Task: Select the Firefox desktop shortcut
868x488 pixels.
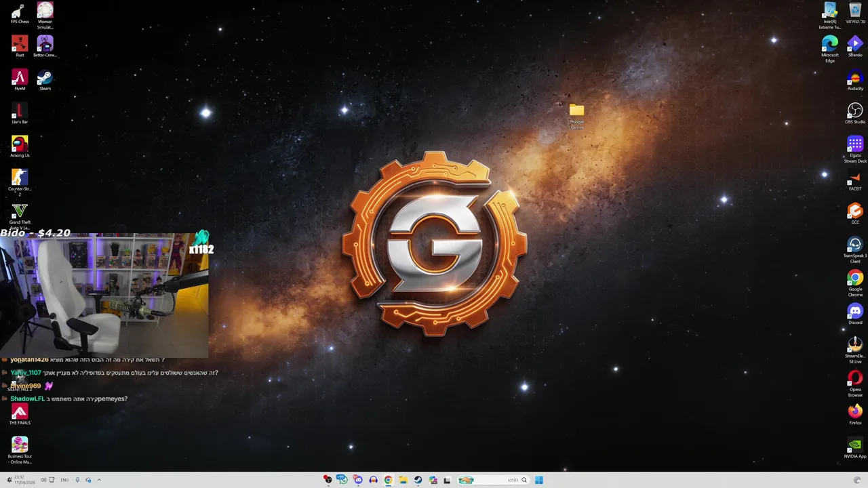Action: [855, 414]
